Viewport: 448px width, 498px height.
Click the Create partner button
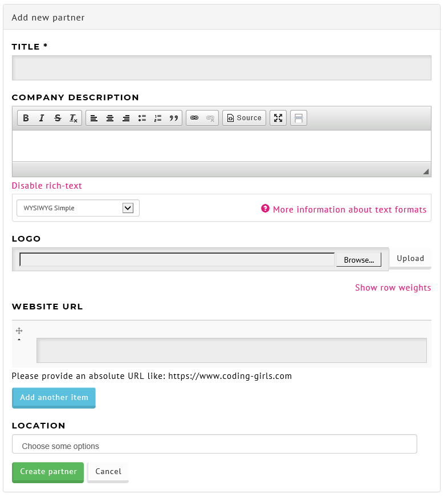point(48,472)
